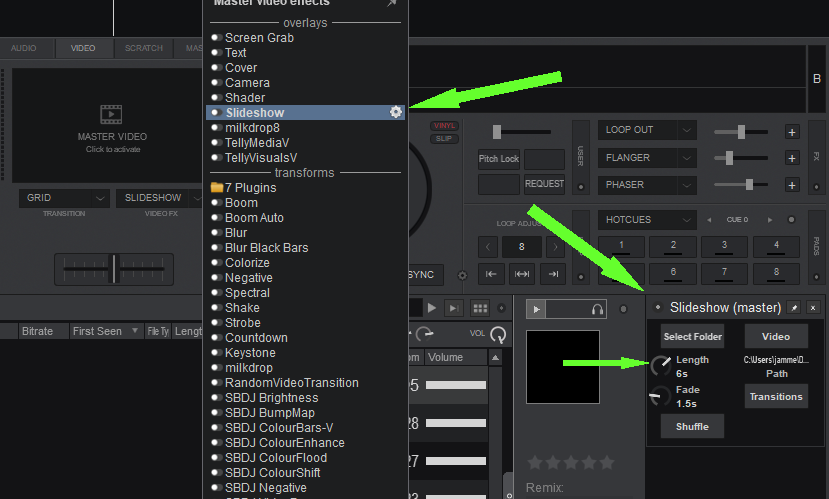Screen dimensions: 829x499
Task: Play the preview in prelisten player
Action: tap(536, 309)
